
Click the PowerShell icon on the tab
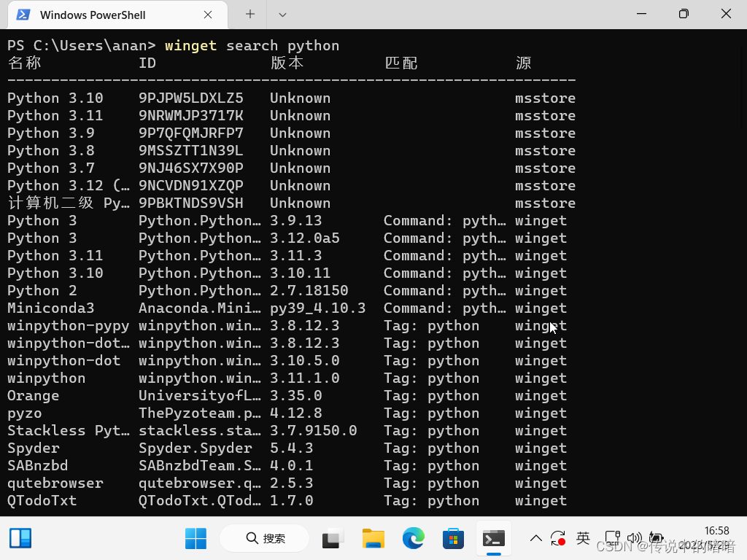pyautogui.click(x=23, y=15)
